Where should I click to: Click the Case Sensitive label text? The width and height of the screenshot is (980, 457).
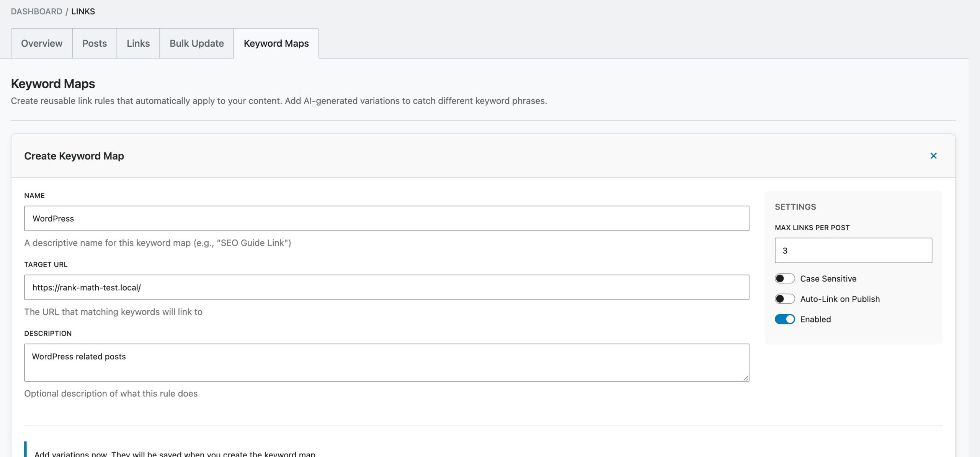tap(828, 278)
